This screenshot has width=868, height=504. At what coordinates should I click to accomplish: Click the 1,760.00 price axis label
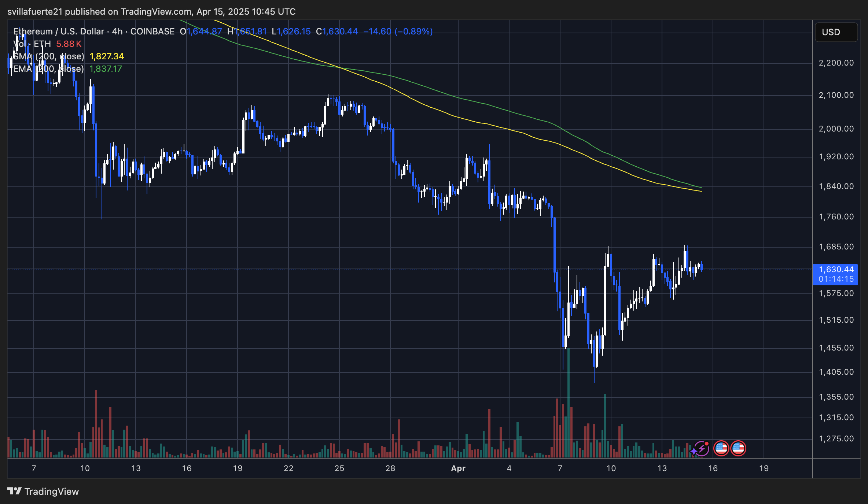836,217
